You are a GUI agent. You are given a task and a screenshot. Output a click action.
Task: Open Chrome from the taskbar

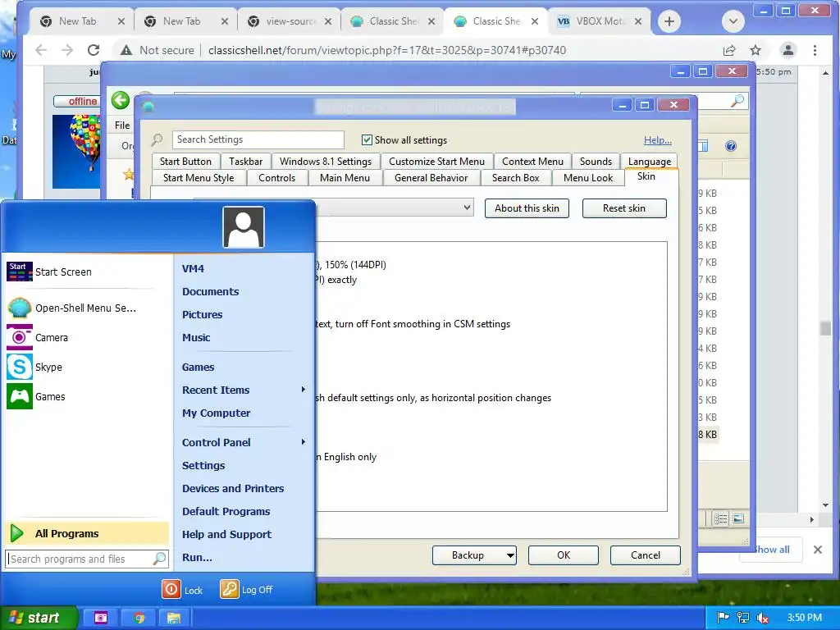click(x=139, y=618)
